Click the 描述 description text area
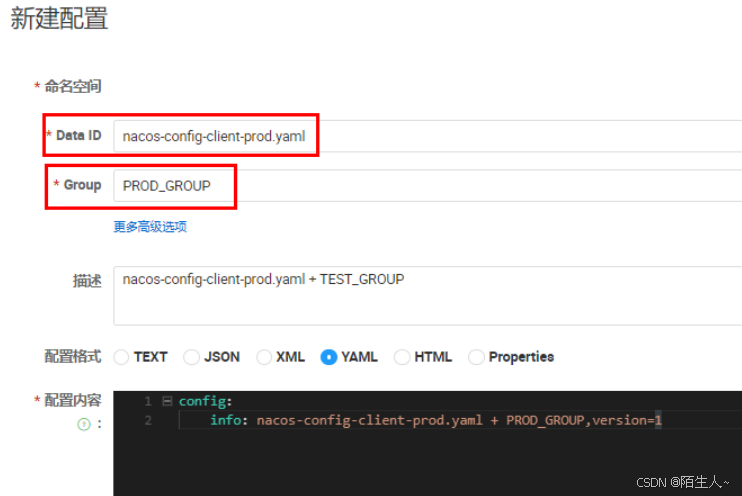 (428, 296)
